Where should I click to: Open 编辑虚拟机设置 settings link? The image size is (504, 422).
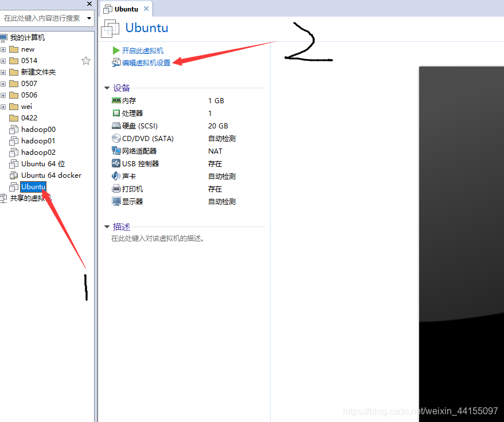146,62
